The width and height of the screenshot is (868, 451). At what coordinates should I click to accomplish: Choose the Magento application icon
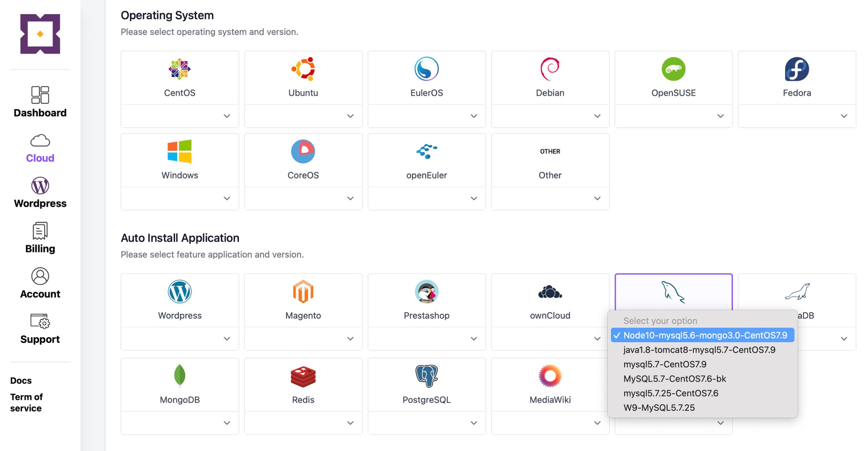click(303, 292)
